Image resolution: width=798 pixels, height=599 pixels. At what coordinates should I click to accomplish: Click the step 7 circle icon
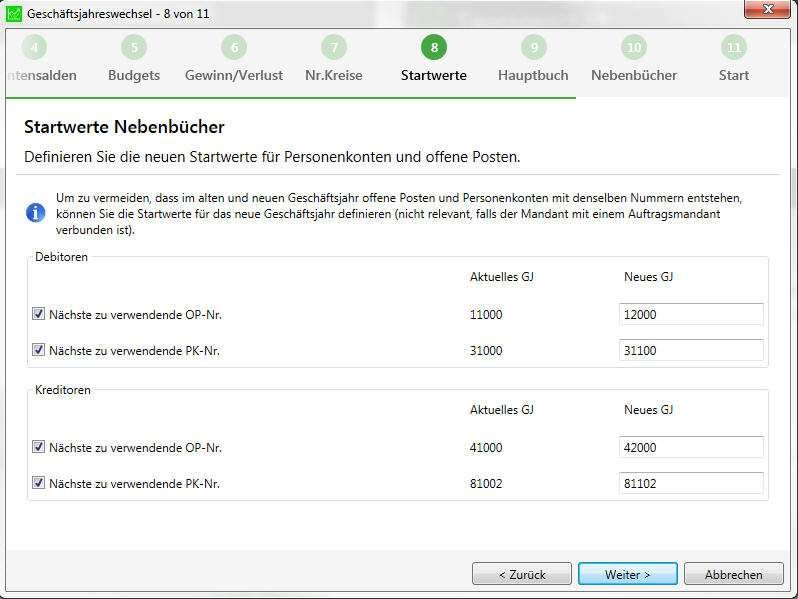pyautogui.click(x=334, y=47)
